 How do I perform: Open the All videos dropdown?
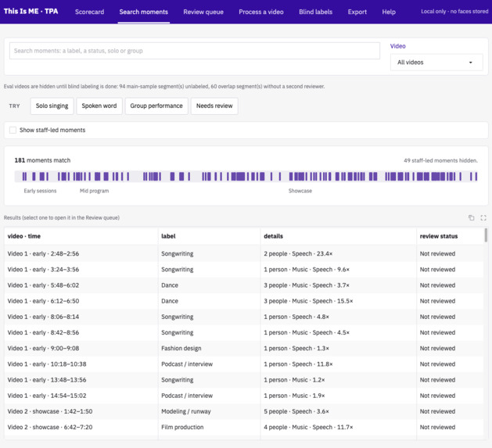coord(436,62)
